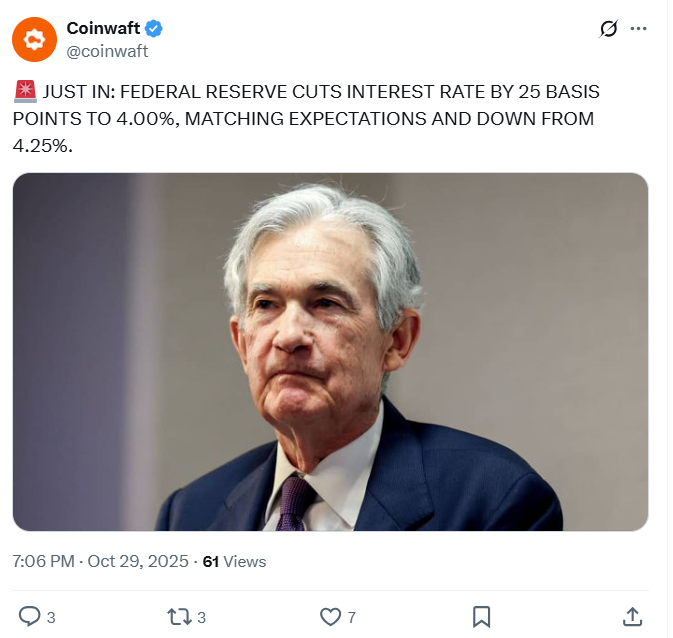Click the Coinwaft display name
The width and height of the screenshot is (673, 638).
(x=103, y=28)
